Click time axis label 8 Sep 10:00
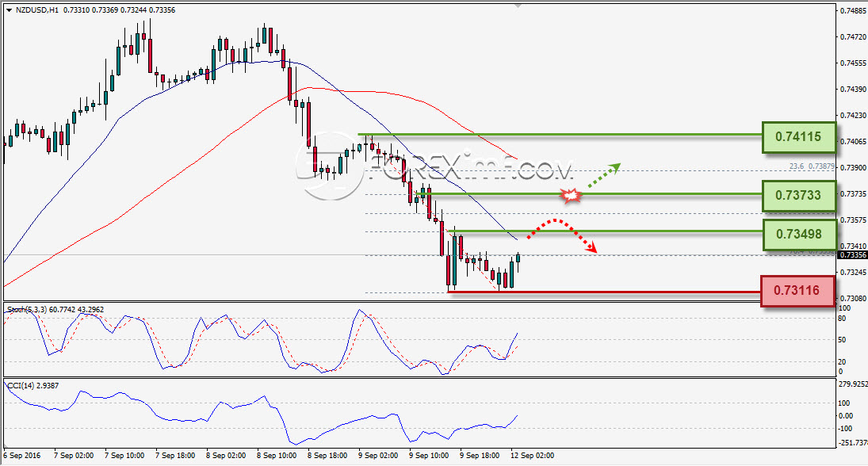The image size is (868, 466). coord(277,456)
